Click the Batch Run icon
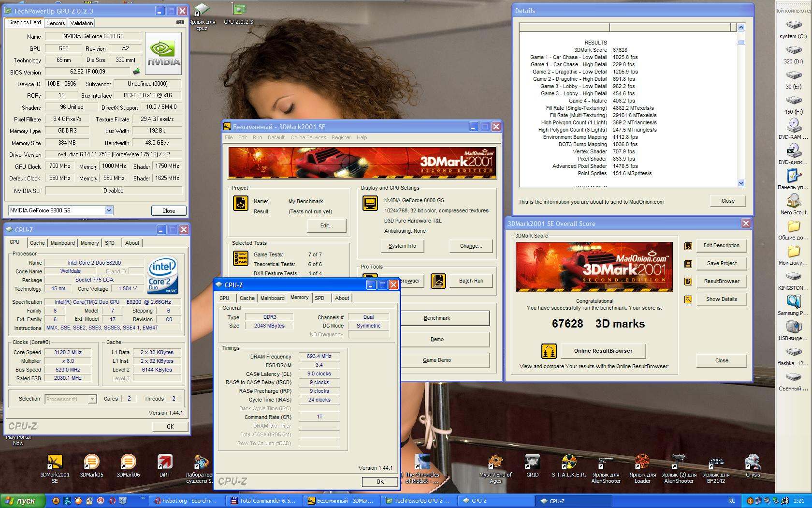 438,281
